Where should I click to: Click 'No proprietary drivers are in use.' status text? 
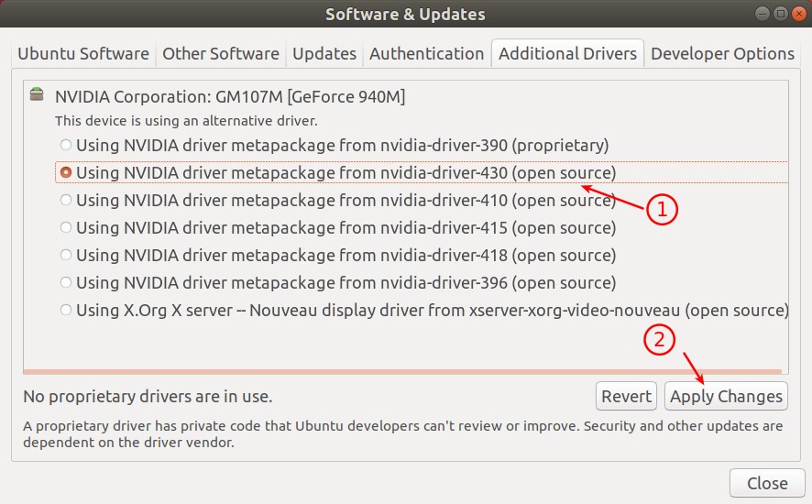point(148,396)
